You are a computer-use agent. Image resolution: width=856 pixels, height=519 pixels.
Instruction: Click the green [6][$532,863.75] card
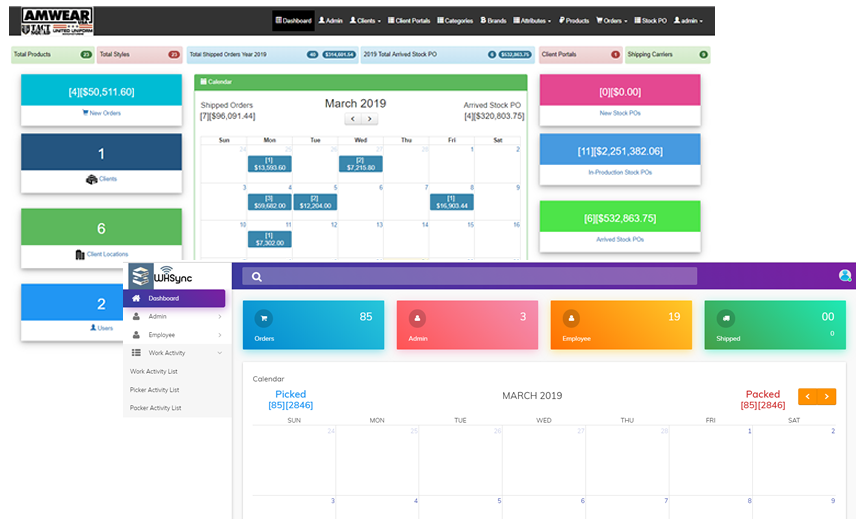tap(620, 216)
